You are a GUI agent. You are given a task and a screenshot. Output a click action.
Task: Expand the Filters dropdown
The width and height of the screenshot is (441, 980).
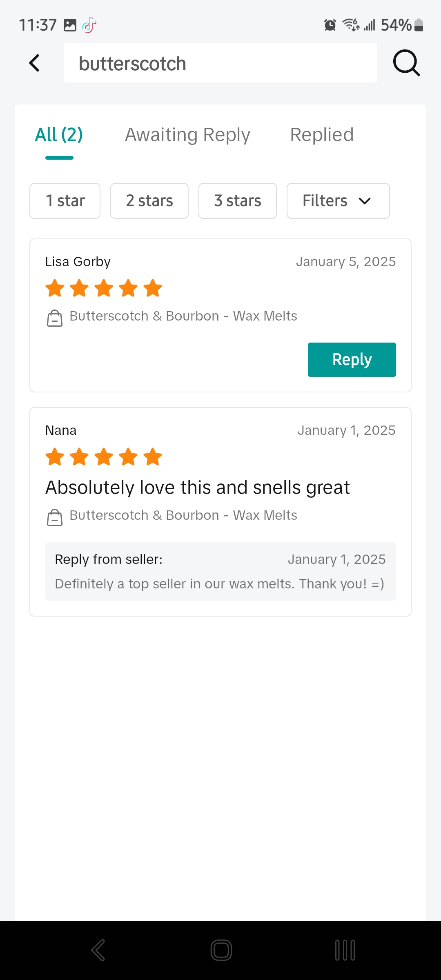tap(338, 201)
